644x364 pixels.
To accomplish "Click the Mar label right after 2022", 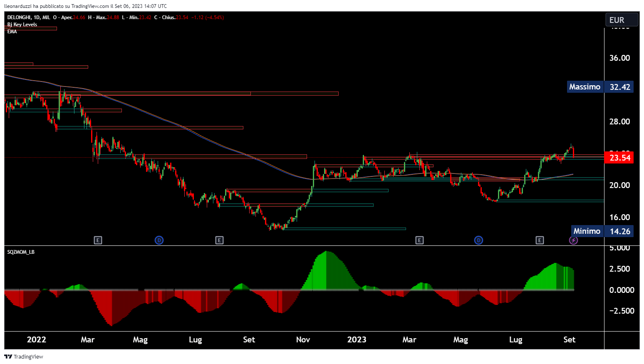I will click(x=87, y=339).
